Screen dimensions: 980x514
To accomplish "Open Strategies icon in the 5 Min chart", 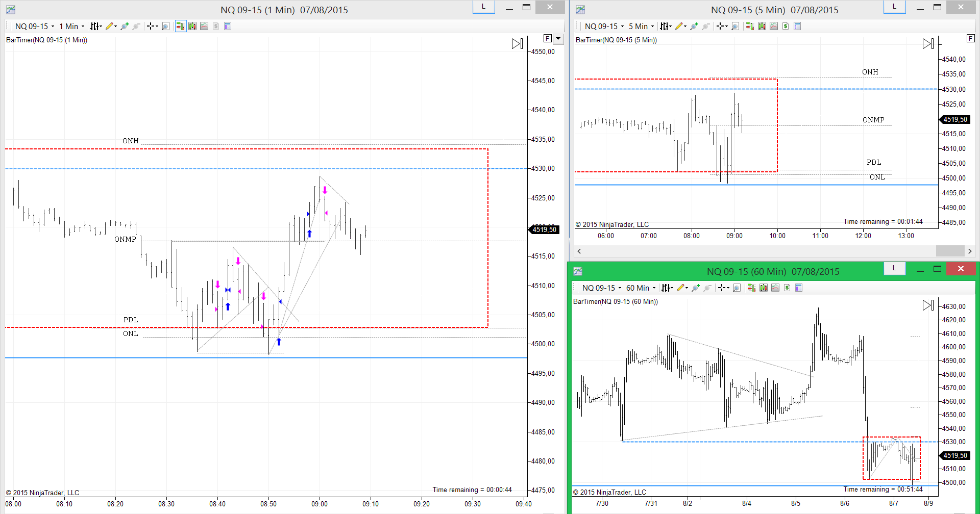I will pyautogui.click(x=786, y=26).
